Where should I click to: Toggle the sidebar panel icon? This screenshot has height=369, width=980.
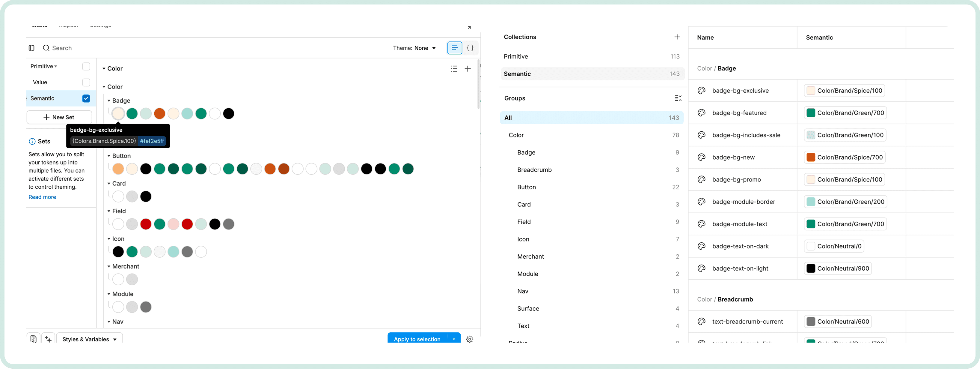point(31,48)
